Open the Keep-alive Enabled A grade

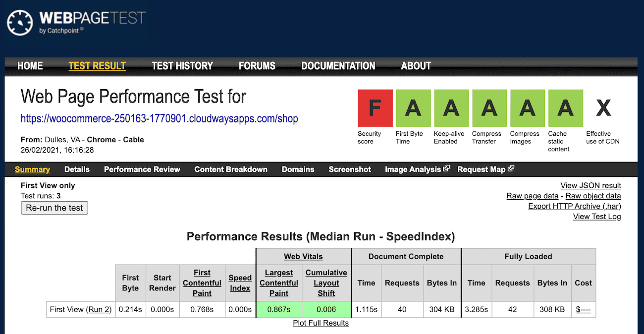coord(451,108)
